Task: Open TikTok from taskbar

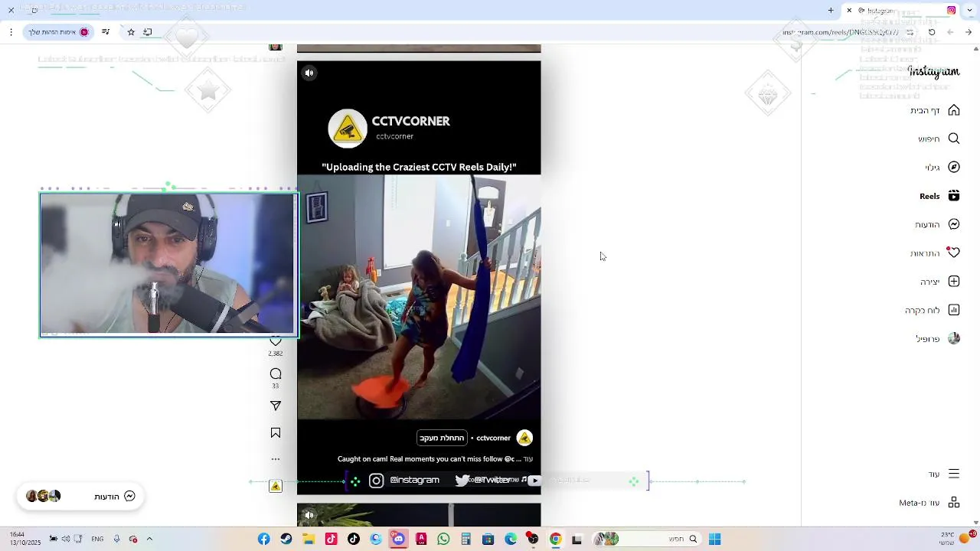Action: click(x=353, y=539)
